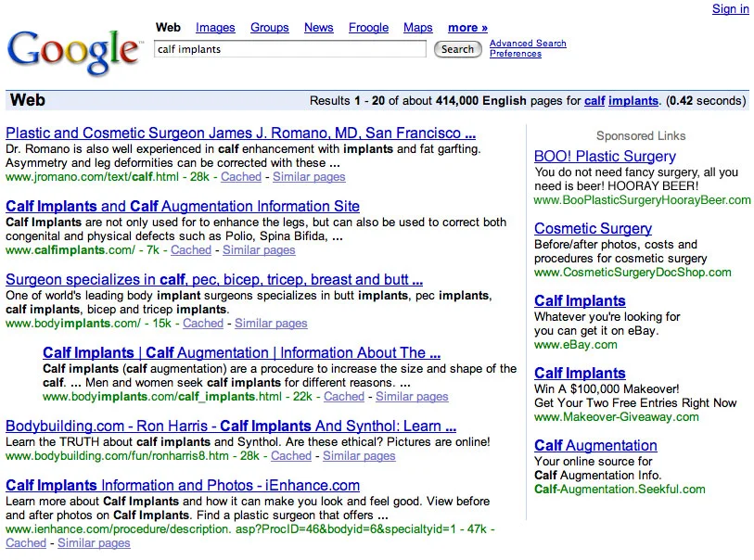Click the 'implants' definition link in results bar
This screenshot has width=754, height=560.
tap(633, 101)
